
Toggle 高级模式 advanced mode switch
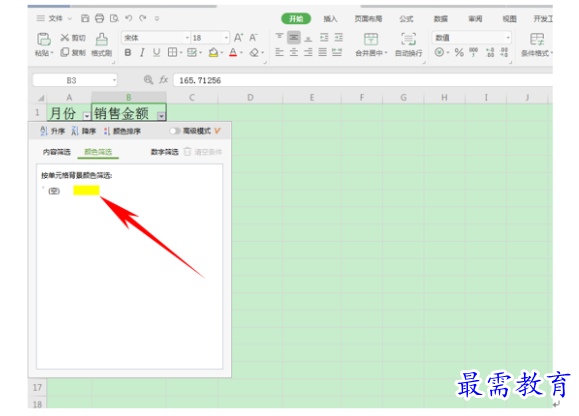(x=175, y=131)
